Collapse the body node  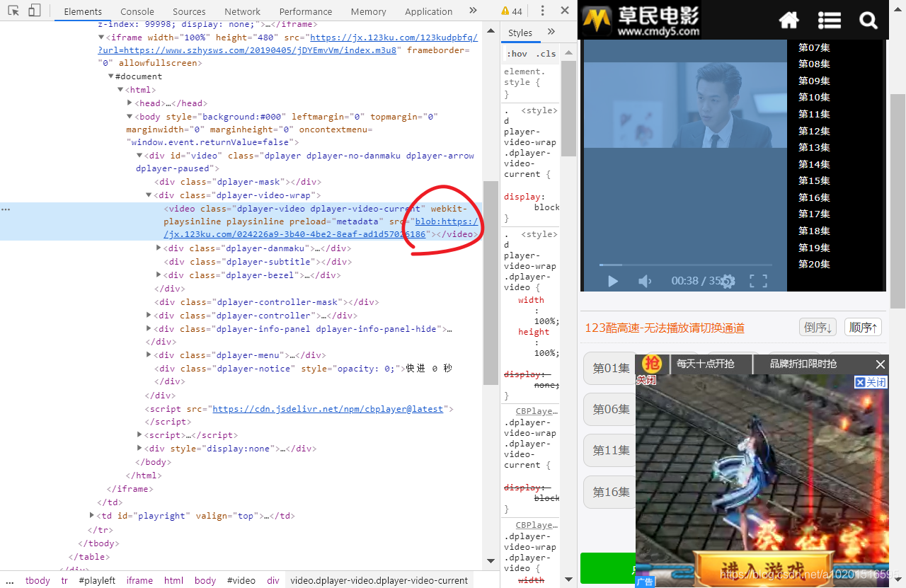click(130, 117)
